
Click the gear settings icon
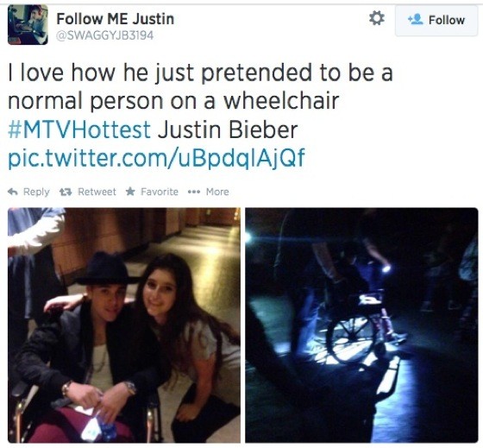coord(376,18)
